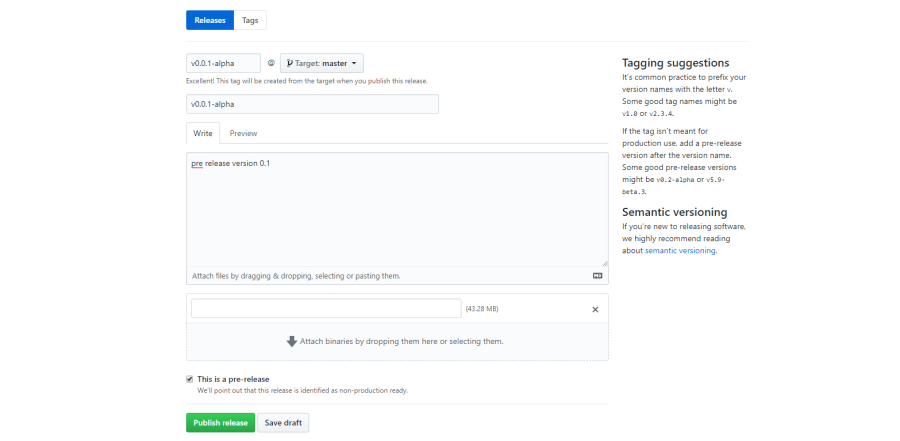Click the @ symbol next to the tag field
The height and width of the screenshot is (441, 900).
(271, 63)
